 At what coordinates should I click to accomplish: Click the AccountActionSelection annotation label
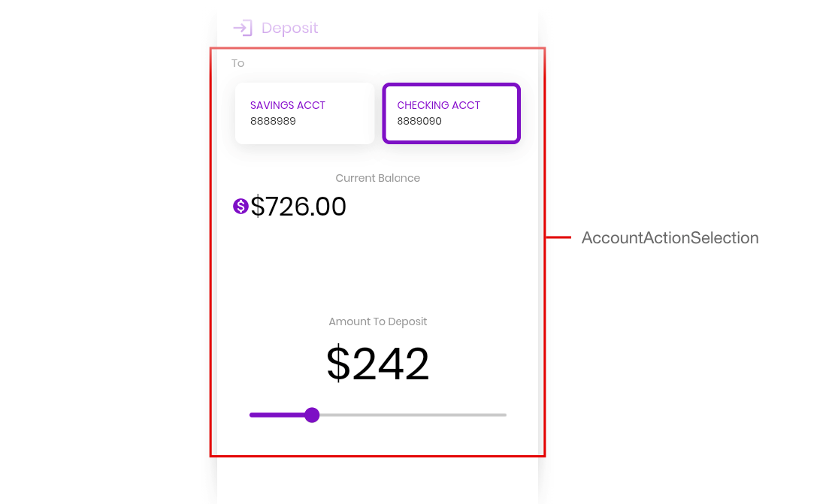point(670,237)
